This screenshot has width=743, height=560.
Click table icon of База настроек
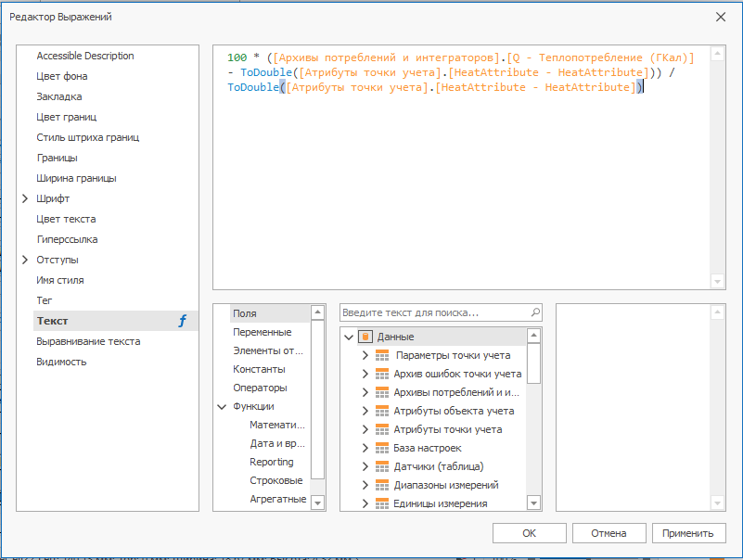click(x=382, y=447)
